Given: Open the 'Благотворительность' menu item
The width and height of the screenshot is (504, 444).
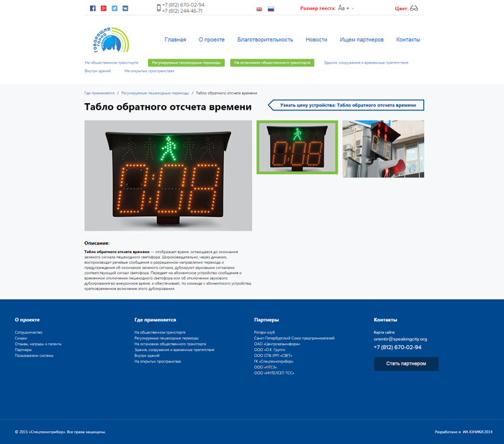Looking at the screenshot, I should pyautogui.click(x=265, y=40).
